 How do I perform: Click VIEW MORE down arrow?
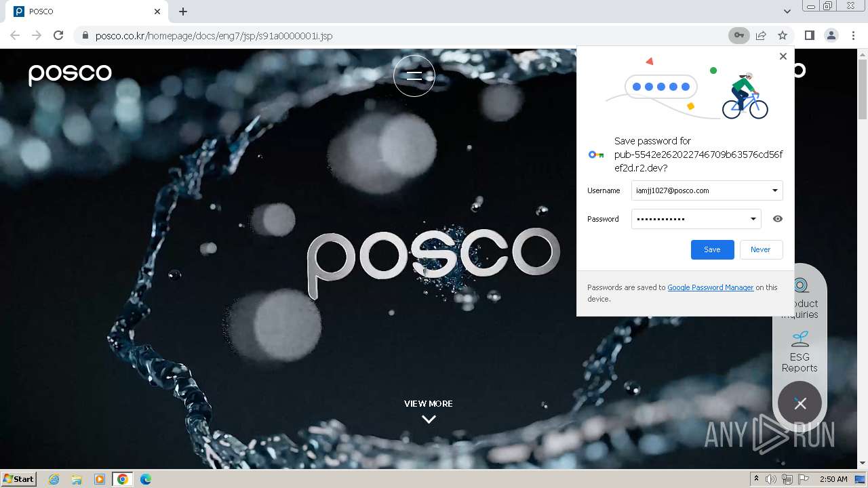point(429,419)
